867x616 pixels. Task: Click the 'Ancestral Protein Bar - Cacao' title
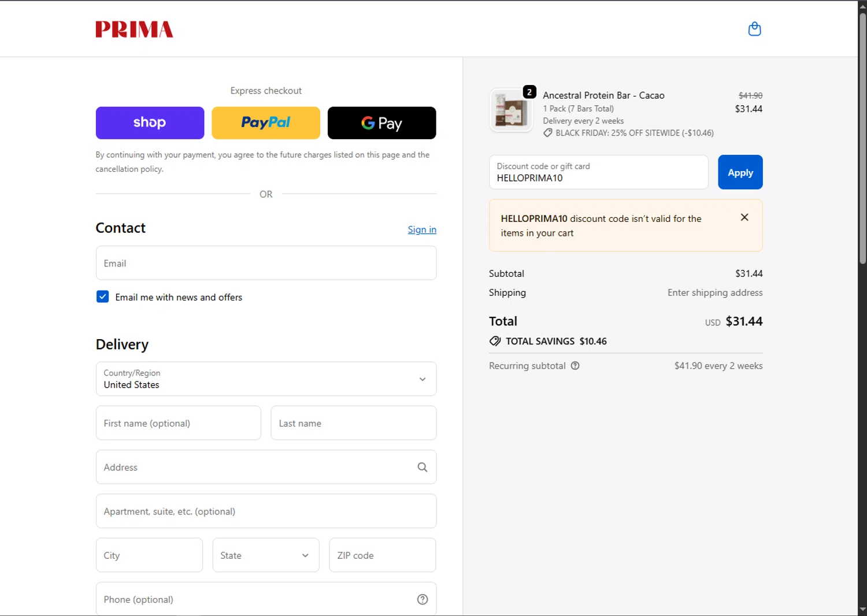pos(603,95)
